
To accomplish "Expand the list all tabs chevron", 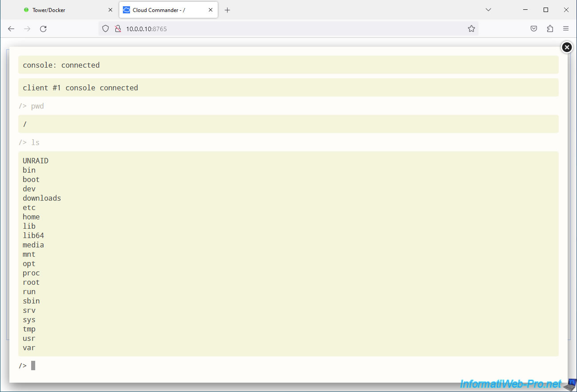I will tap(488, 10).
